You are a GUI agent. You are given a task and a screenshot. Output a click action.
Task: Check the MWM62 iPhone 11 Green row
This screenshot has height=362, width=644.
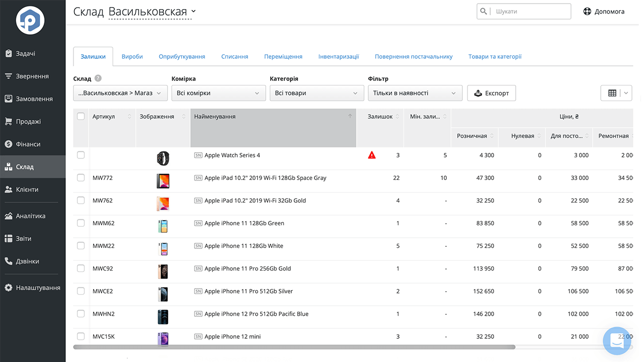coord(81,223)
